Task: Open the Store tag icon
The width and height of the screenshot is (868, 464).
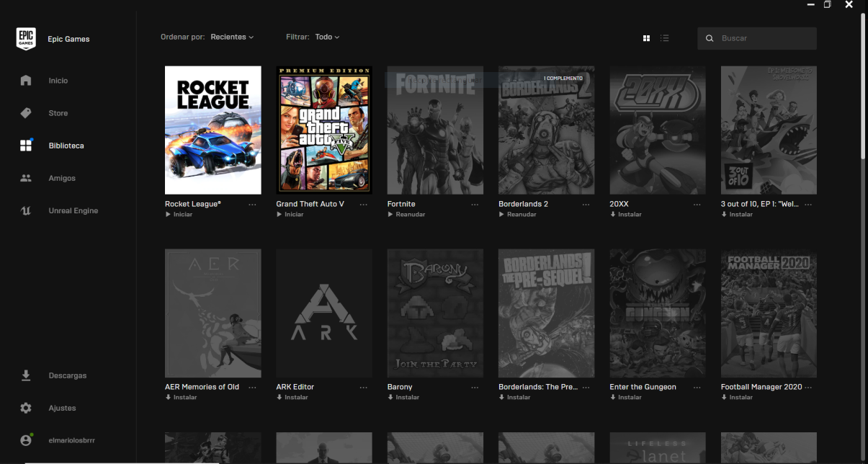Action: click(x=26, y=113)
